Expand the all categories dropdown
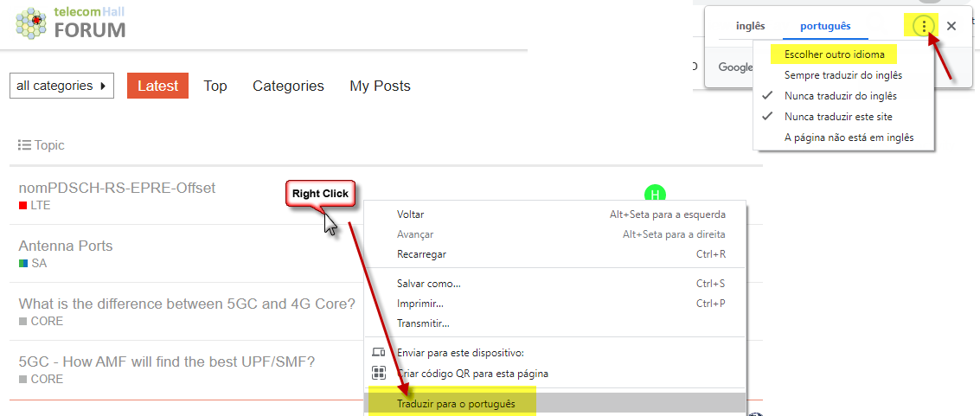This screenshot has height=416, width=980. point(61,86)
